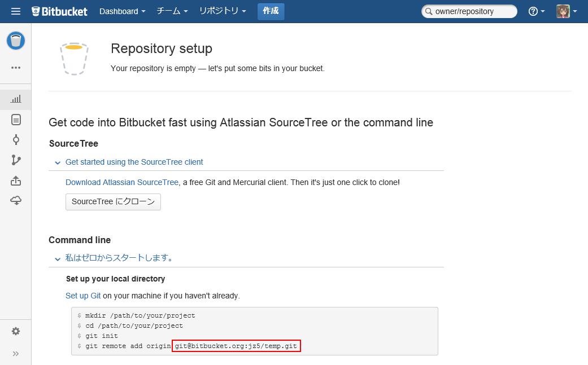
Task: Open the hamburger menu icon
Action: [x=16, y=11]
